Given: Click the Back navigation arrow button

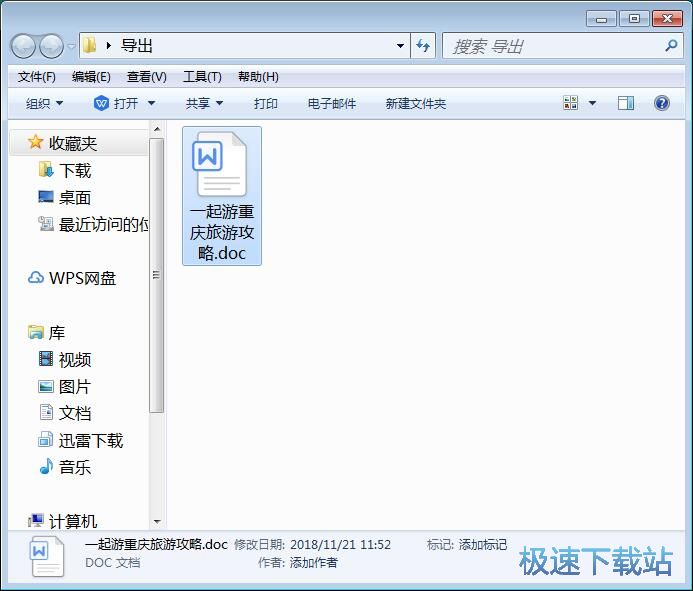Looking at the screenshot, I should (x=23, y=46).
